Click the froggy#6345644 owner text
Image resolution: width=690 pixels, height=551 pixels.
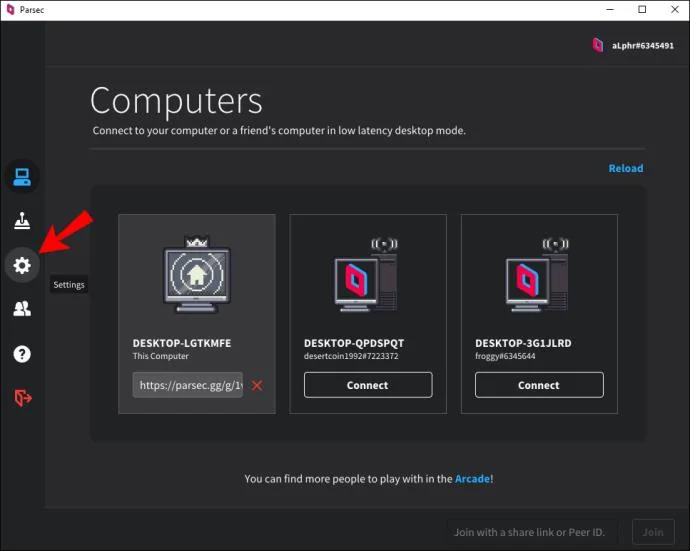point(505,356)
